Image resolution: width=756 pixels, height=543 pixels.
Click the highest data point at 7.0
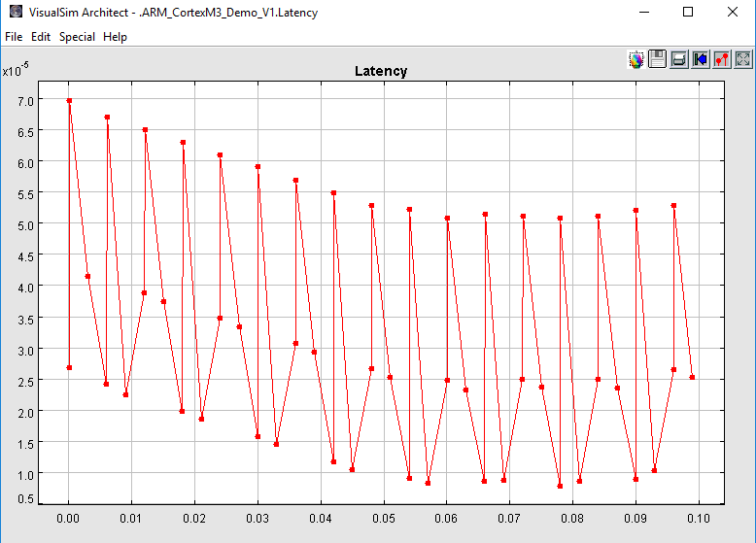point(69,100)
